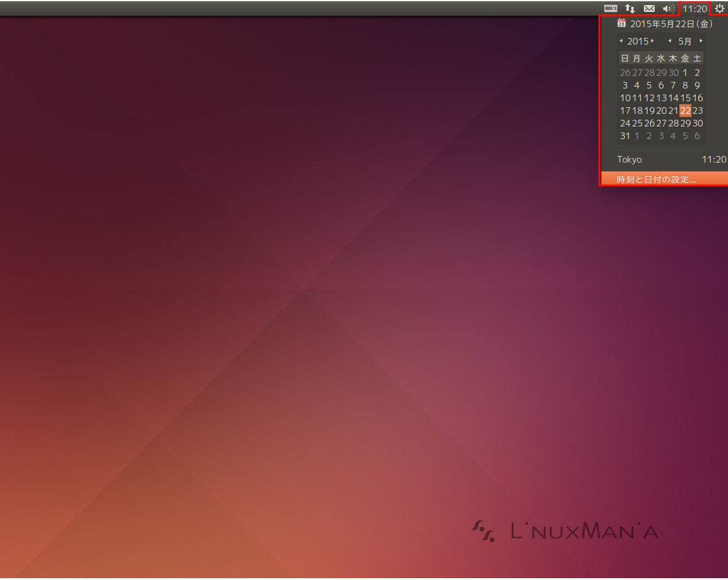Advance to next year after 2015
This screenshot has width=728, height=580.
[652, 41]
